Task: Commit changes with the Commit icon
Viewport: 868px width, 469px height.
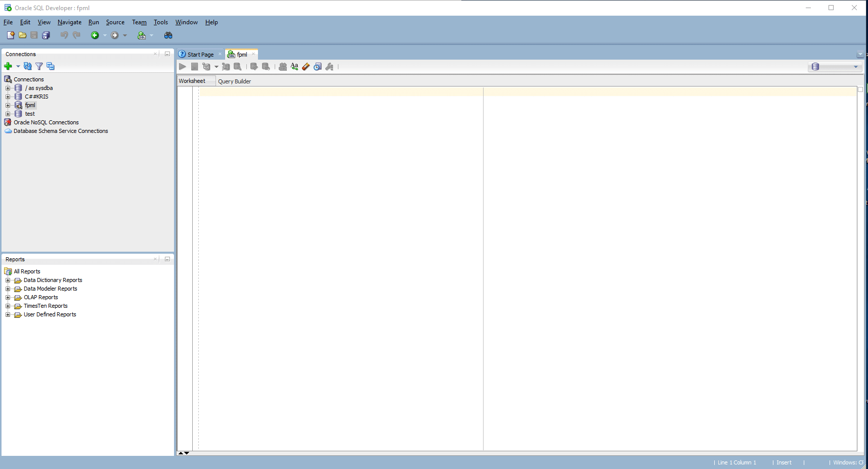Action: (254, 67)
